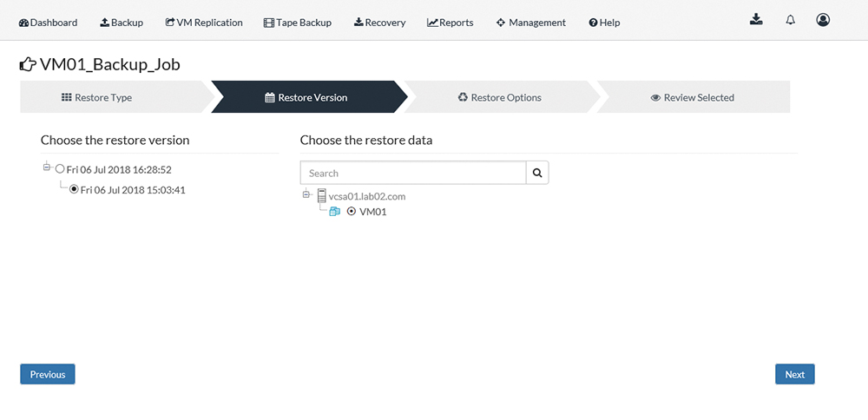Open the user account profile icon
This screenshot has width=868, height=420.
coord(823,20)
